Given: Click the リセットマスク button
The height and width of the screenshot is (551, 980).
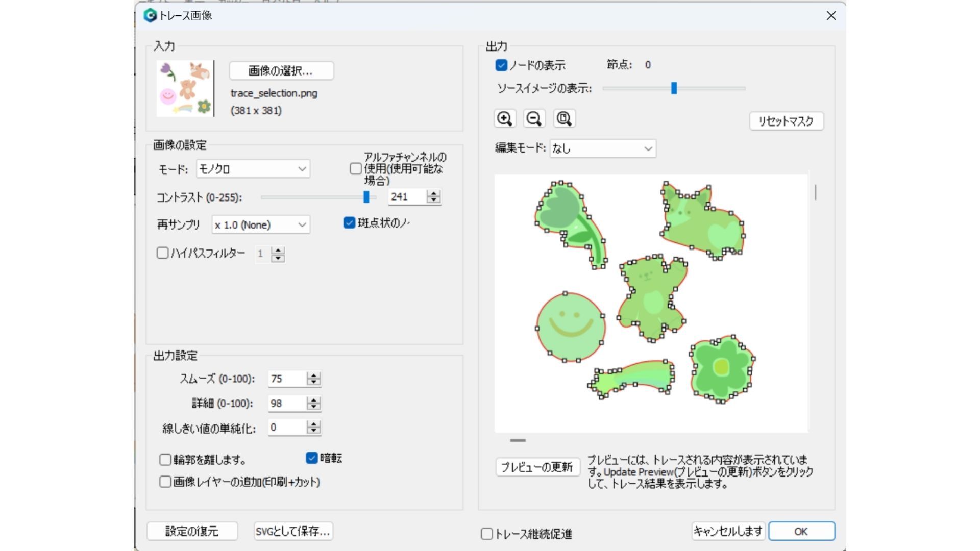Looking at the screenshot, I should click(786, 121).
